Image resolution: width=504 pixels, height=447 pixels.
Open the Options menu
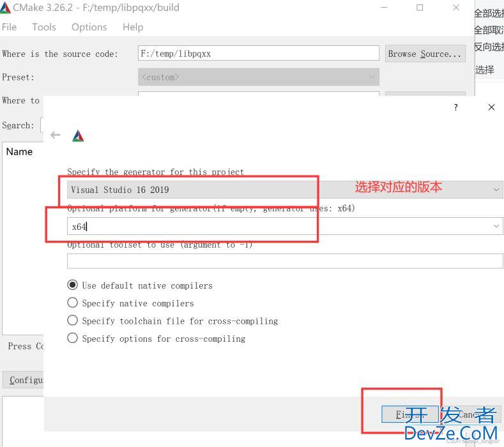pos(89,27)
